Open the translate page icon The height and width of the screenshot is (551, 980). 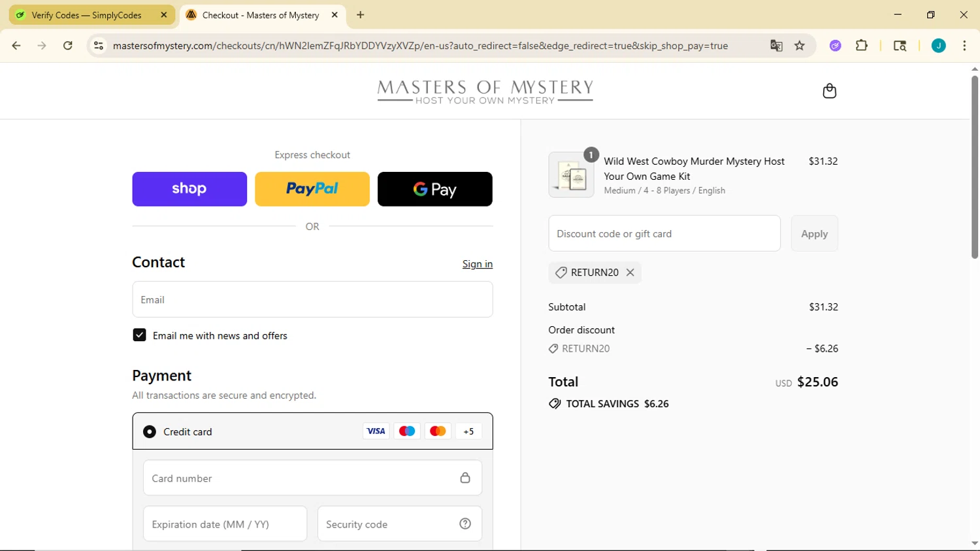click(776, 46)
